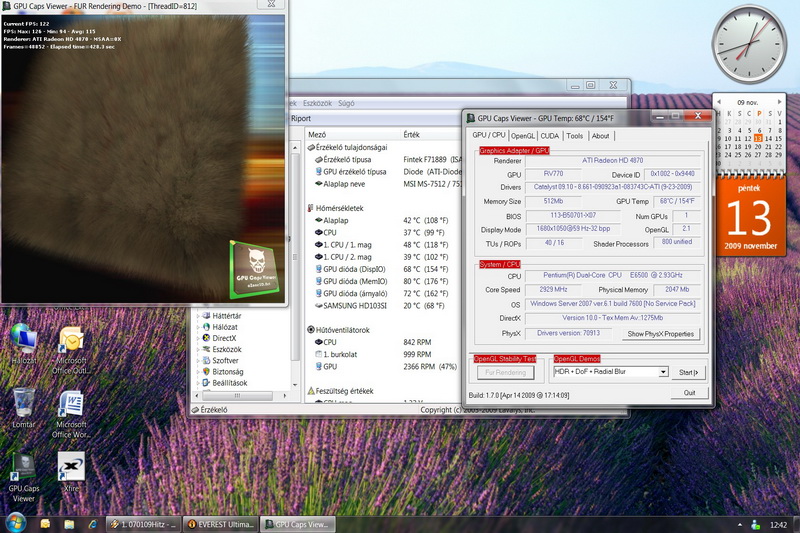The height and width of the screenshot is (533, 800).
Task: Expand the Biztonság node in EVEREST tree
Action: [198, 372]
